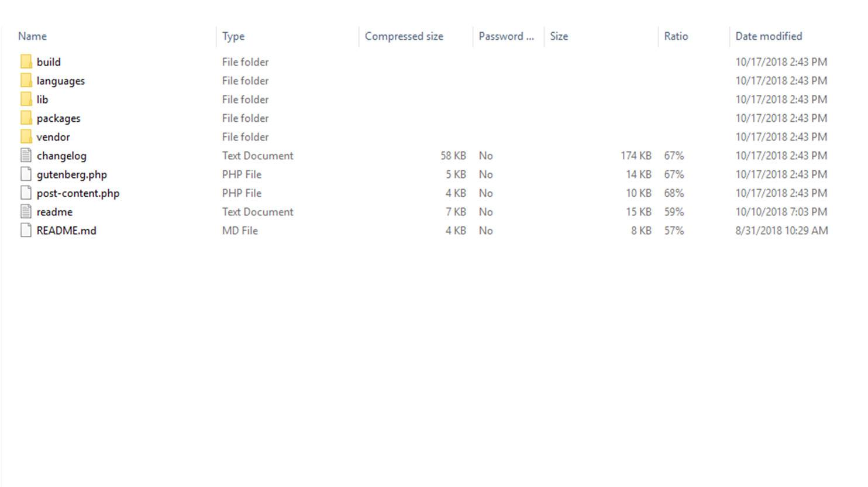Sort by Type column header

point(233,36)
